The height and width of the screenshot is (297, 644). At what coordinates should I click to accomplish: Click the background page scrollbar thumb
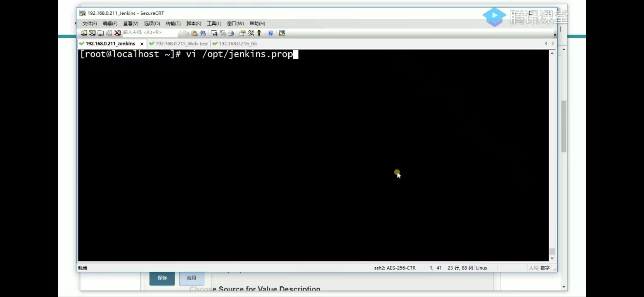564,126
